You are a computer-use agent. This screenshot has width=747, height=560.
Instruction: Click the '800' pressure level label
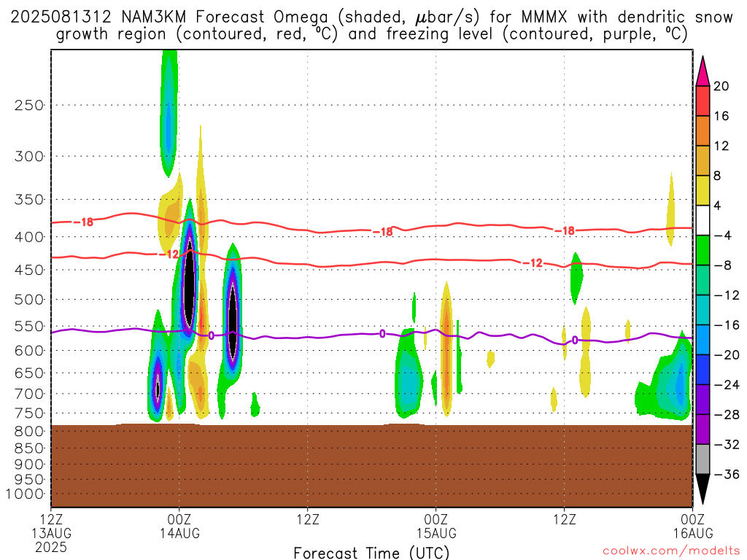[28, 432]
